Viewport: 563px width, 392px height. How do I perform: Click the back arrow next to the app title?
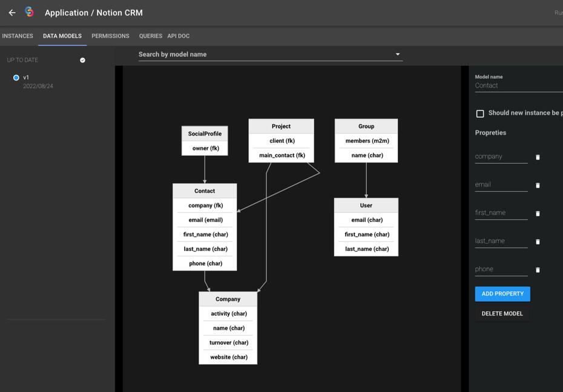click(11, 12)
